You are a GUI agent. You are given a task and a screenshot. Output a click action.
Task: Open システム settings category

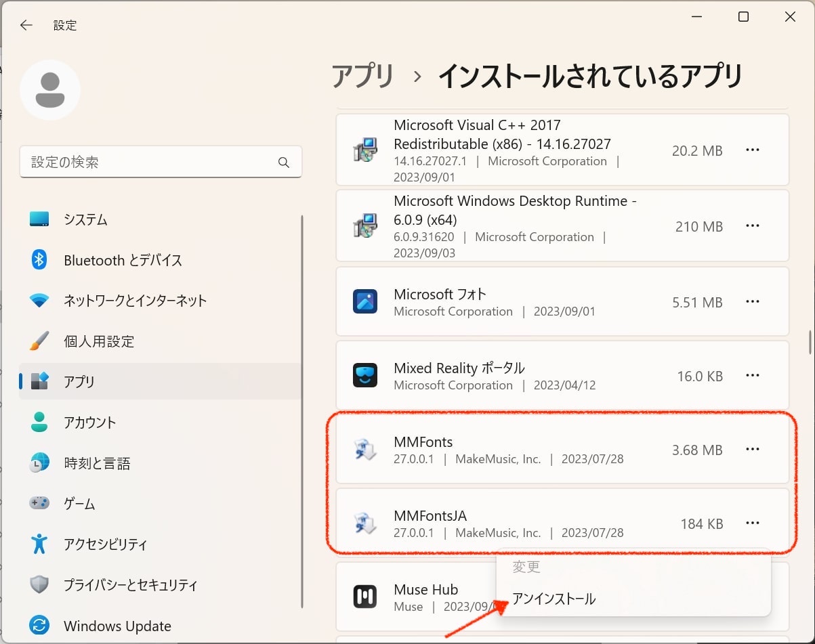pyautogui.click(x=160, y=219)
